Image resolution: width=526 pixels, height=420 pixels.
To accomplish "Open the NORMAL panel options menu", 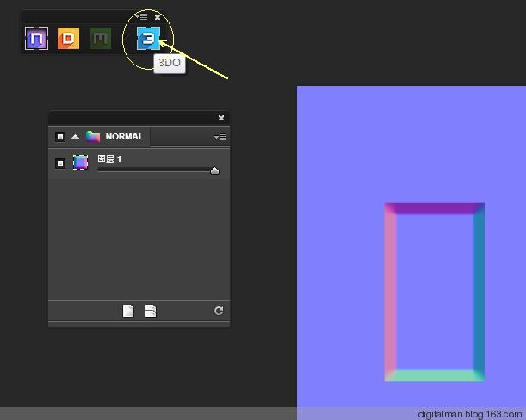I will (220, 137).
